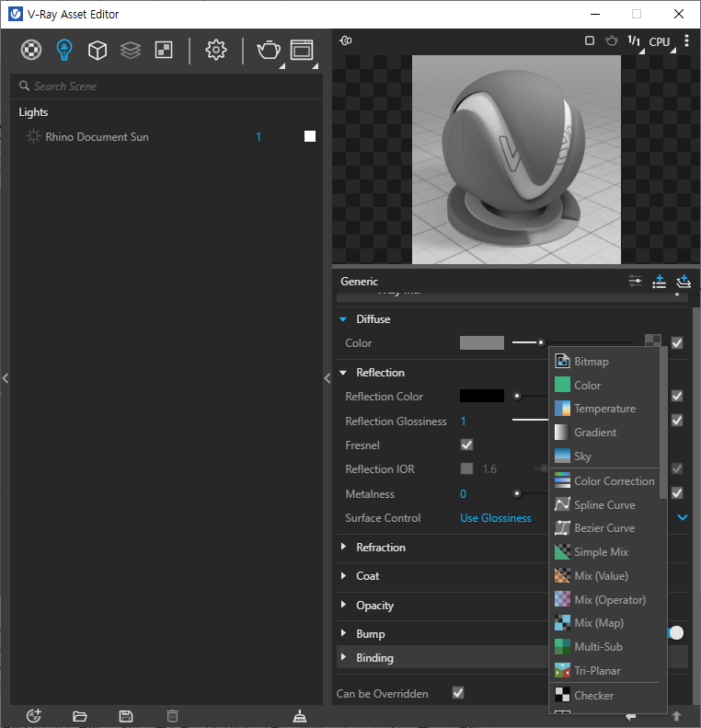
Task: Open the Diffuse Color swatch
Action: [x=481, y=343]
